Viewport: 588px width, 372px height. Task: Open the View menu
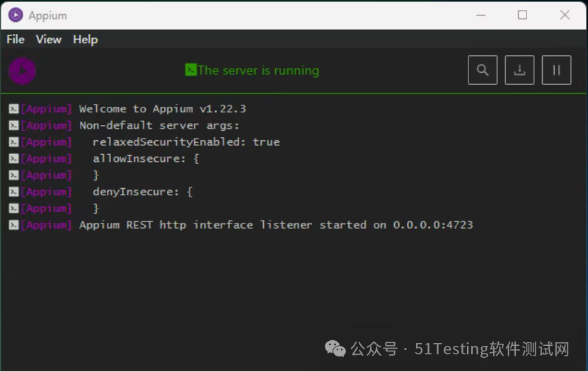[x=48, y=40]
